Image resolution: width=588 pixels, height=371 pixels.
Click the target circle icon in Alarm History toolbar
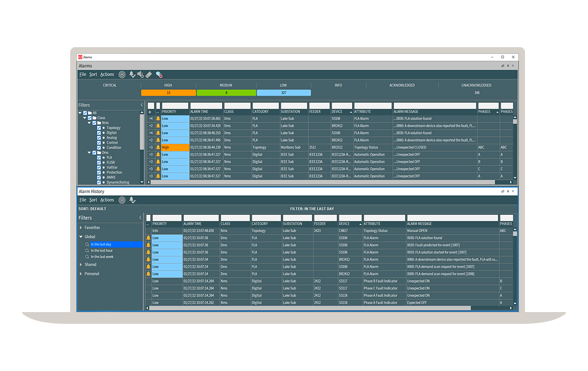pos(122,200)
